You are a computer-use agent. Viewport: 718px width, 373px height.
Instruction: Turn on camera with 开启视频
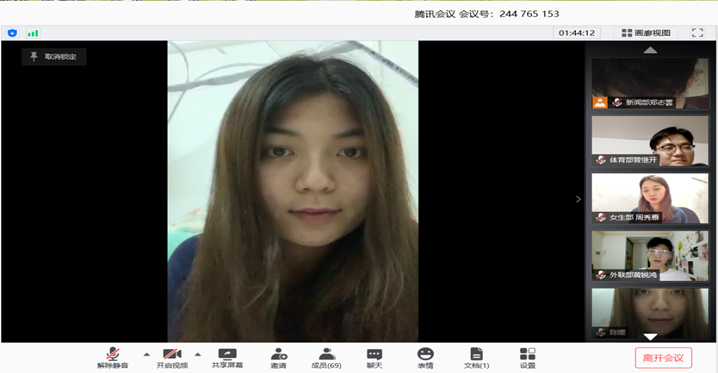click(x=172, y=358)
